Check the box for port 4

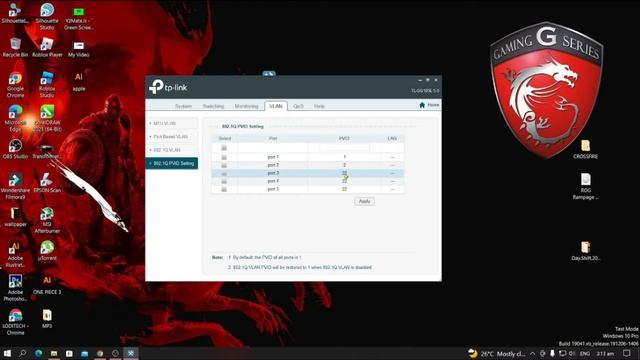click(224, 181)
